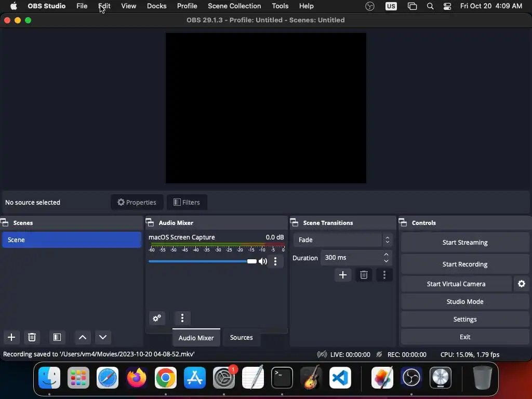Enable Studio Mode
The image size is (532, 399).
tap(465, 302)
